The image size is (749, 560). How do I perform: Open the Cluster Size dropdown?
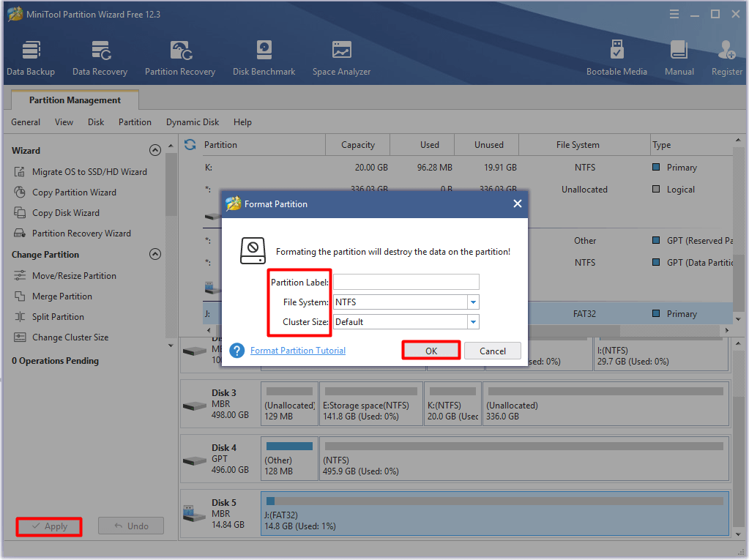click(x=473, y=322)
